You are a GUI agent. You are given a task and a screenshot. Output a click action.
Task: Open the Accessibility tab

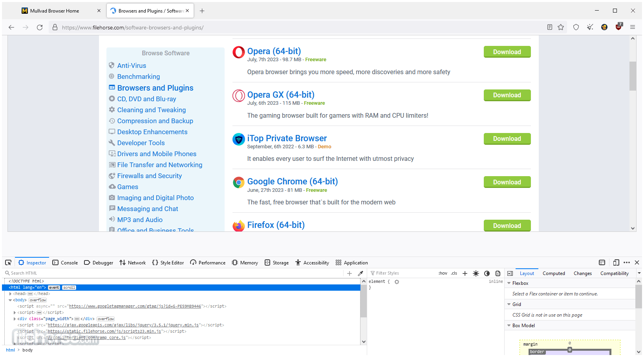tap(312, 263)
